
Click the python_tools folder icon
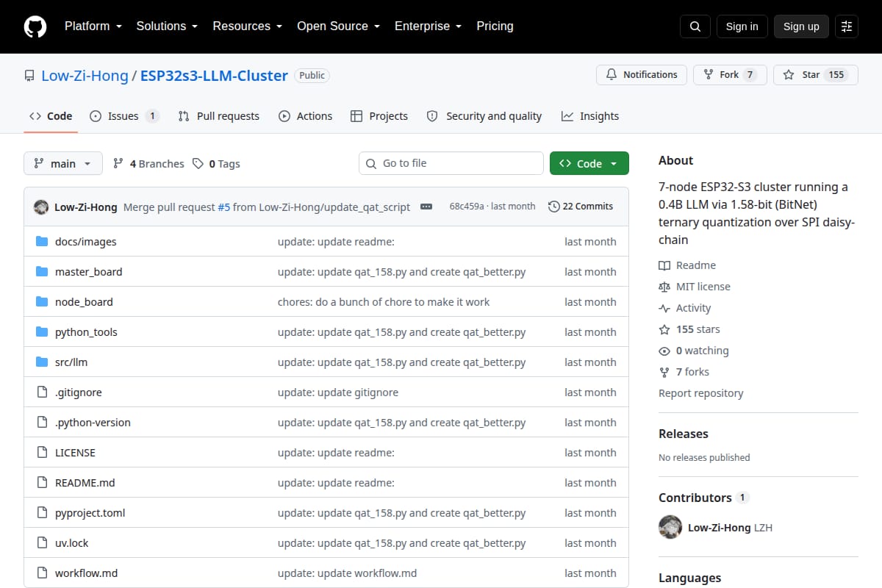click(42, 332)
